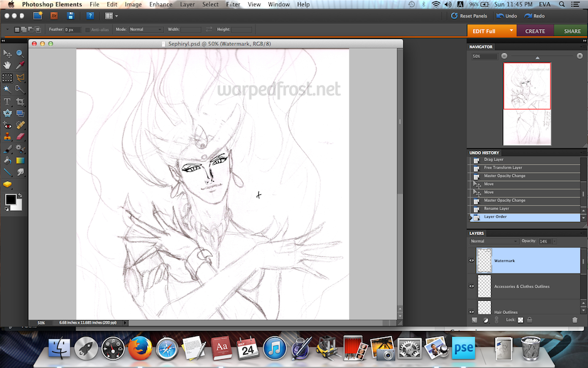Select the Zoom tool in toolbox
The image size is (588, 368).
[x=20, y=54]
